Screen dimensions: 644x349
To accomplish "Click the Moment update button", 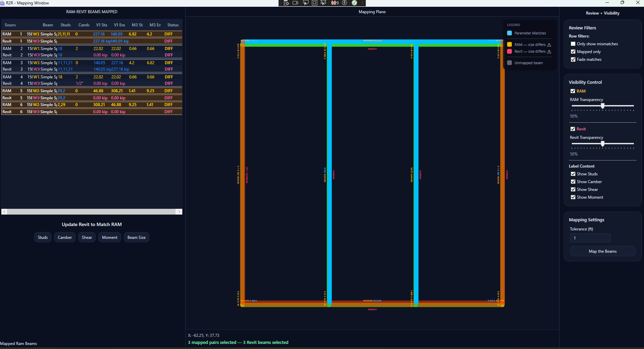I will click(x=110, y=238).
